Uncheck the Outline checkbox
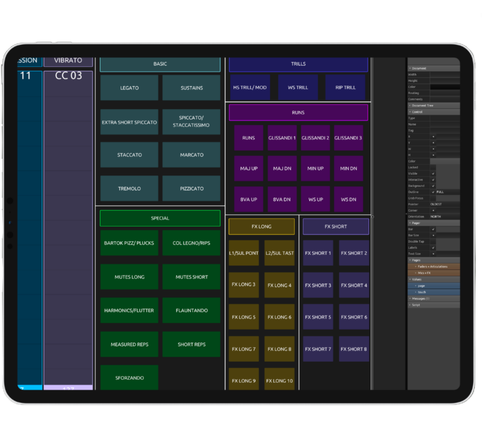Viewport: 482px width, 448px height. pyautogui.click(x=433, y=192)
